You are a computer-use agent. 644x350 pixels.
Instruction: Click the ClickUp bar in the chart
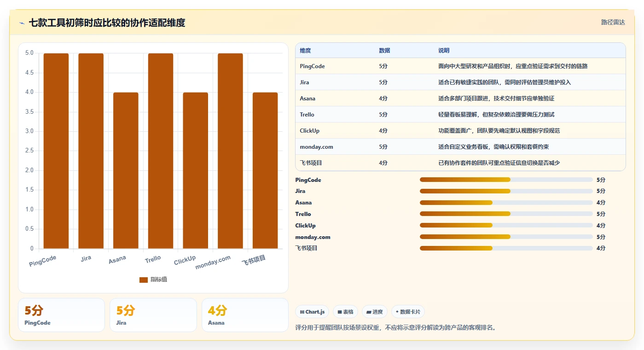pos(196,170)
